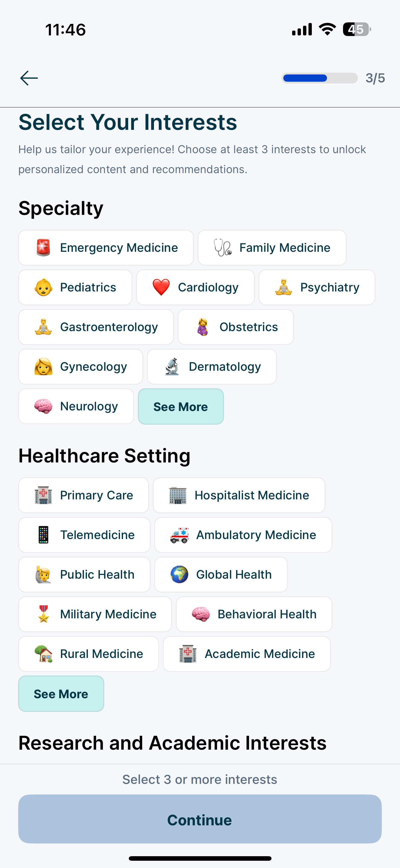Viewport: 400px width, 868px height.
Task: Toggle the Telemedicine setting chip
Action: (x=84, y=535)
